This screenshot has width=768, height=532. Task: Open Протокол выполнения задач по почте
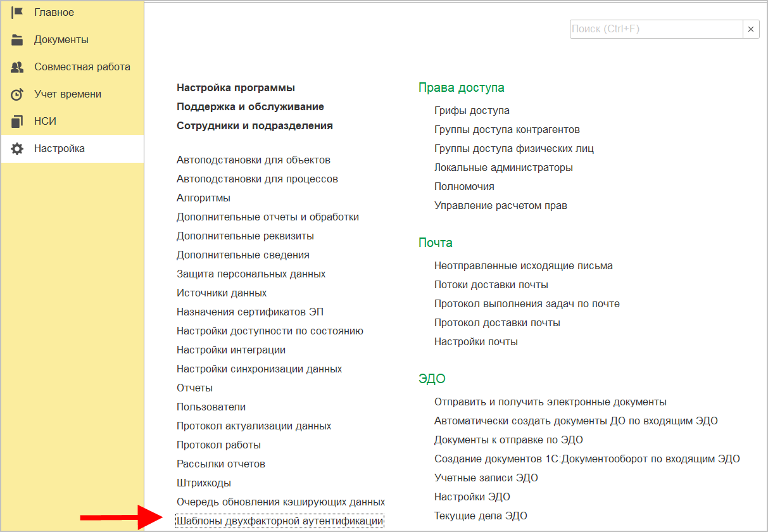(x=527, y=303)
